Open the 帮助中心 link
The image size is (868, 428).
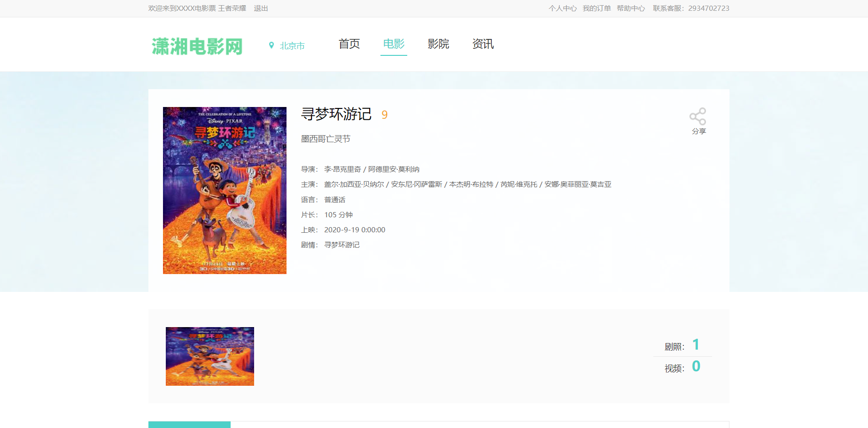pyautogui.click(x=631, y=8)
